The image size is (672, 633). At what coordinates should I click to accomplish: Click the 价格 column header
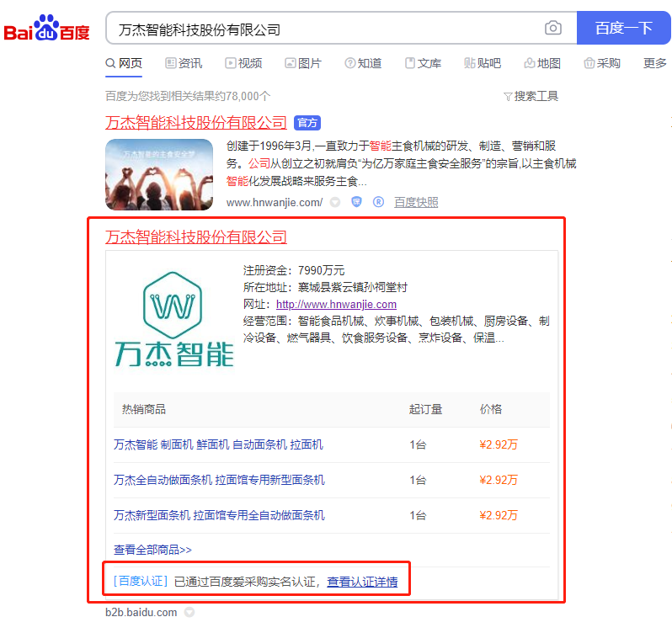(491, 409)
